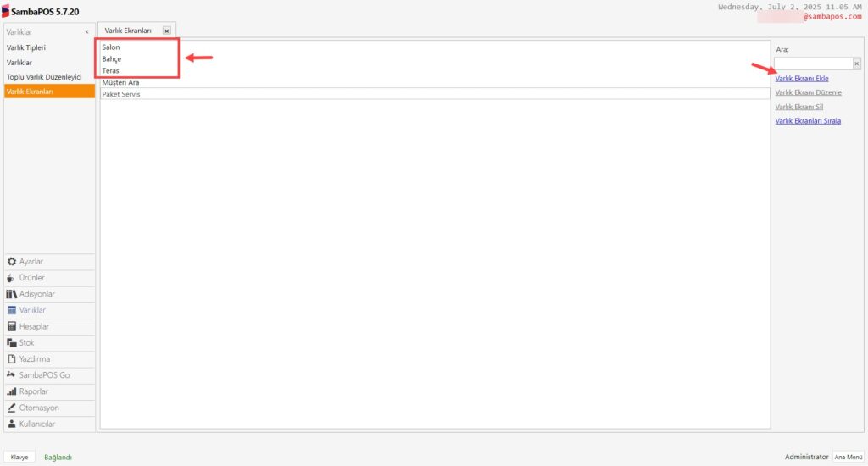Open Otomasyon via its pencil icon

(x=12, y=408)
